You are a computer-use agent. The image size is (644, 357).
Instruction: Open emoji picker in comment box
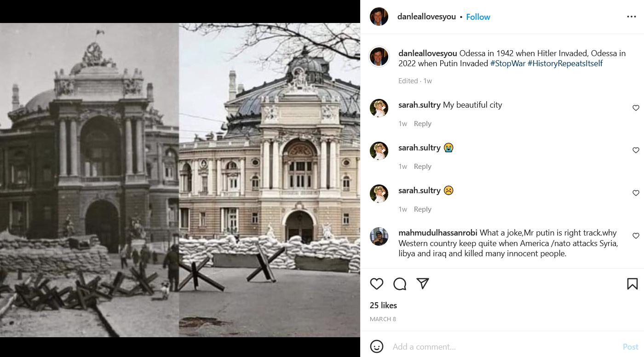[377, 346]
